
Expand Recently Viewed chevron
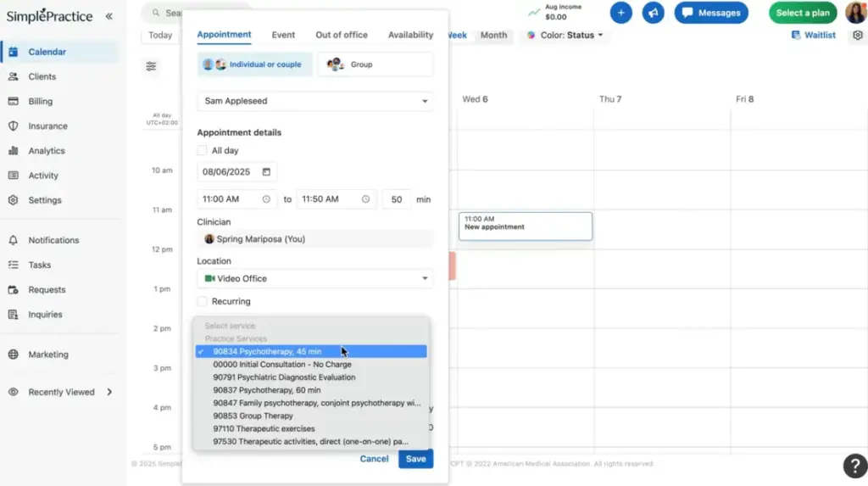click(109, 392)
